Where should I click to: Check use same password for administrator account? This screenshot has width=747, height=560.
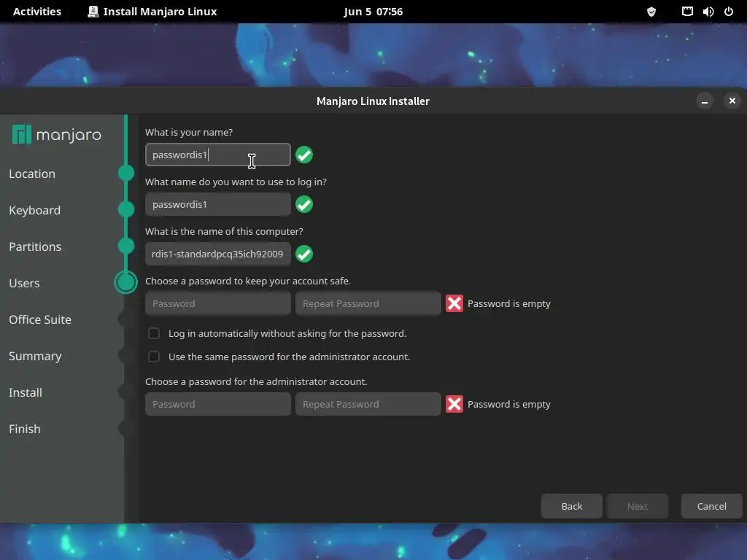pos(153,357)
